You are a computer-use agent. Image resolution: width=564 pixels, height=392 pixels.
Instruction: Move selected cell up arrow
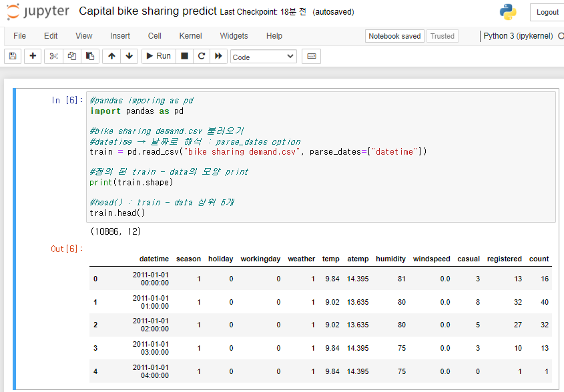[111, 56]
